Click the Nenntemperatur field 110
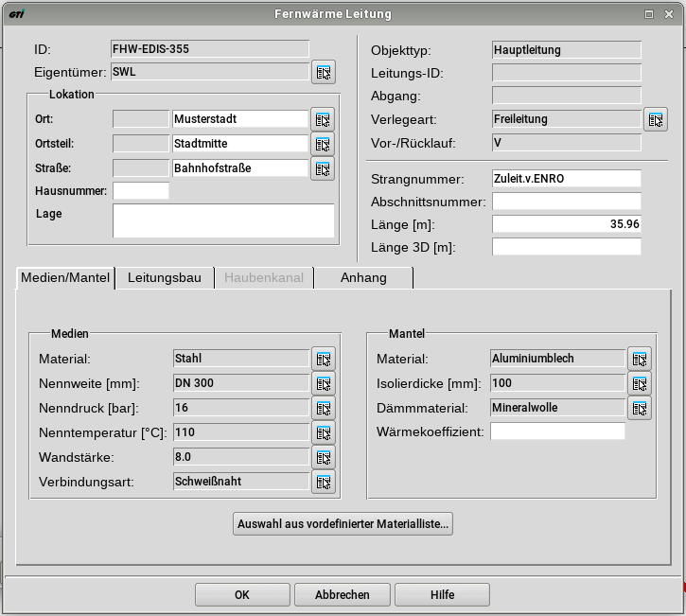The width and height of the screenshot is (686, 616). (241, 431)
